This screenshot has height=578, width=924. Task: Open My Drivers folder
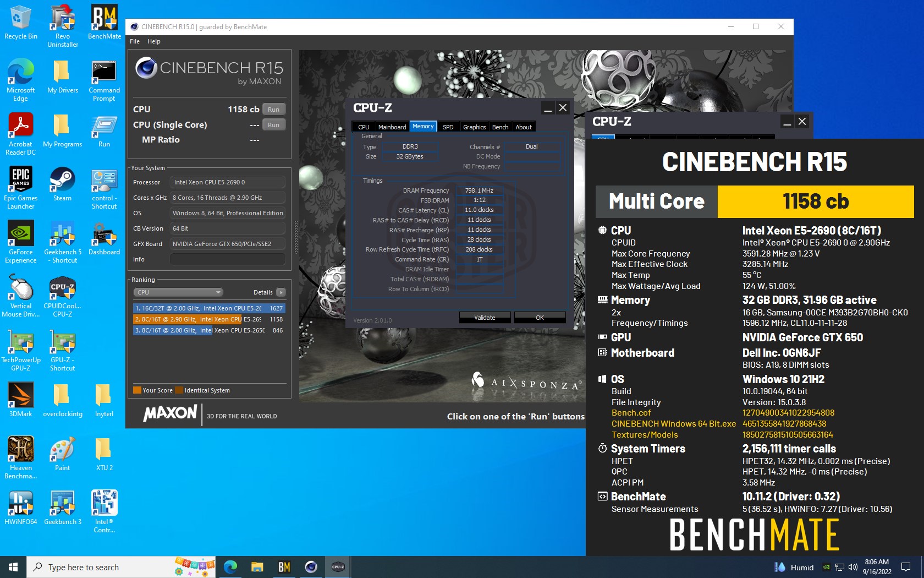tap(63, 77)
